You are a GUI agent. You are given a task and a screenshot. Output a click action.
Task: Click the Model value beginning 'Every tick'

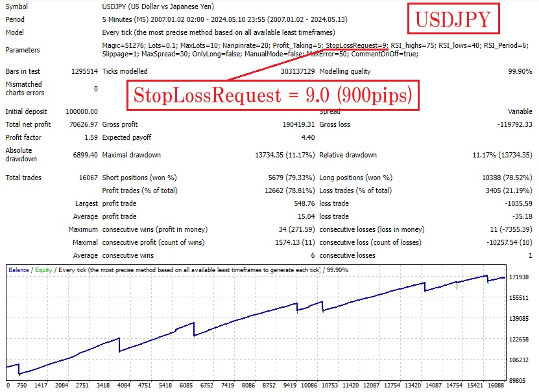coord(219,32)
